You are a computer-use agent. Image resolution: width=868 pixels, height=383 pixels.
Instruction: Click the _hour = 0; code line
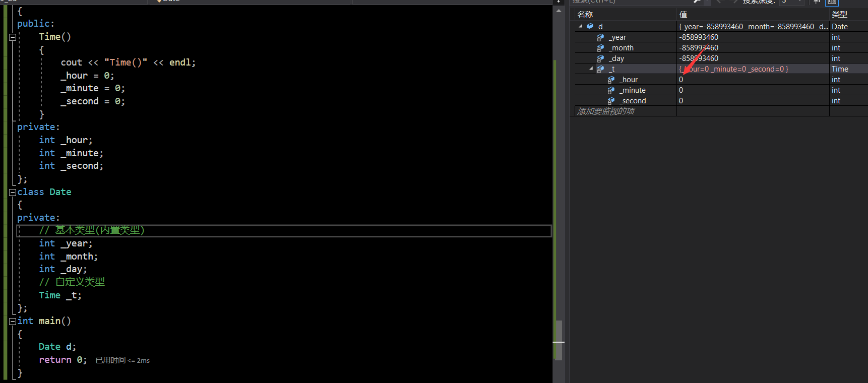pyautogui.click(x=87, y=76)
